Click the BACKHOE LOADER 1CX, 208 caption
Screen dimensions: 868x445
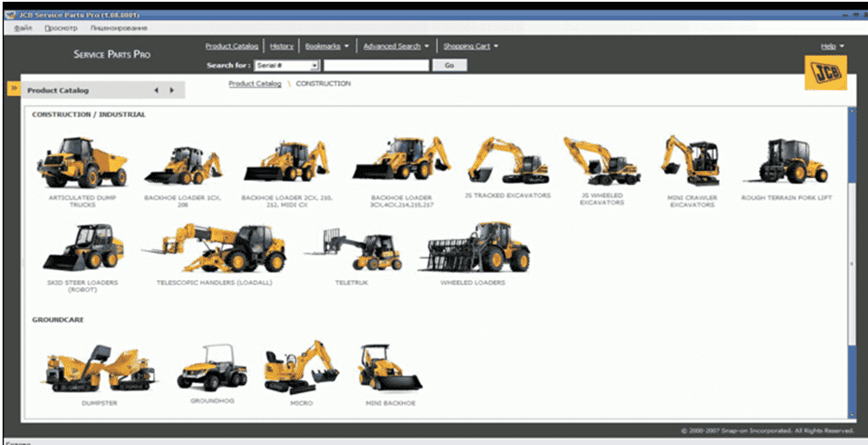click(182, 201)
